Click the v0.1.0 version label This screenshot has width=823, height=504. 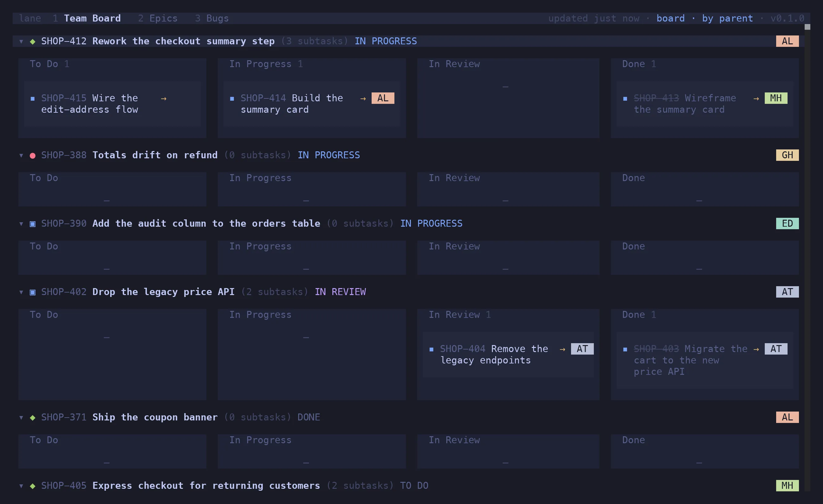pyautogui.click(x=787, y=18)
